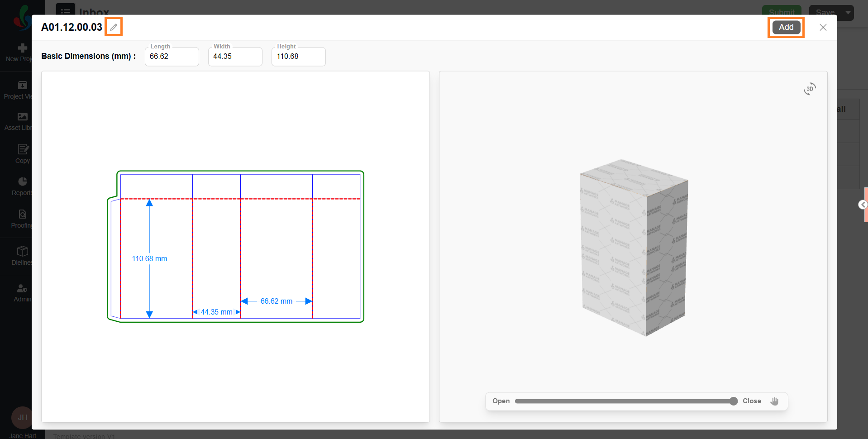Enable the hand pan tool
Image resolution: width=868 pixels, height=439 pixels.
pos(774,401)
